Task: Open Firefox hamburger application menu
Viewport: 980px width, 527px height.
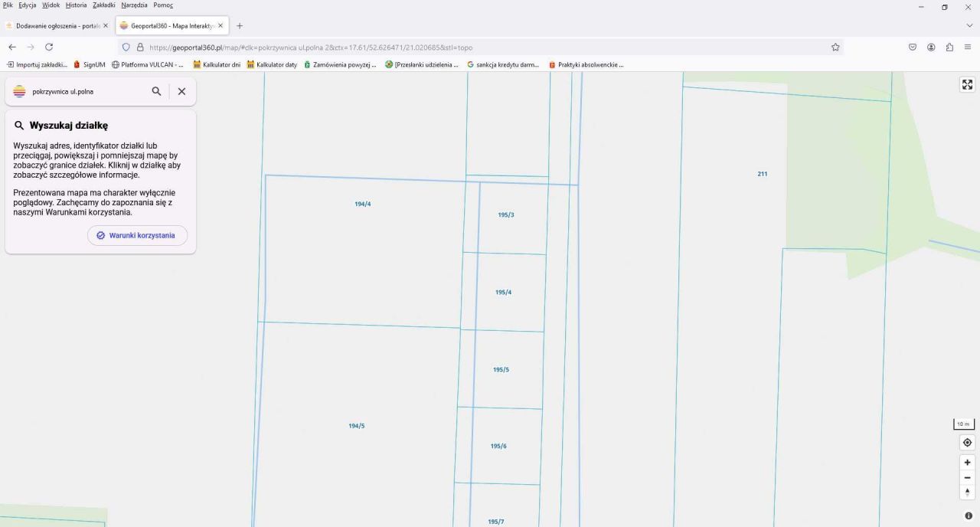Action: [x=968, y=47]
